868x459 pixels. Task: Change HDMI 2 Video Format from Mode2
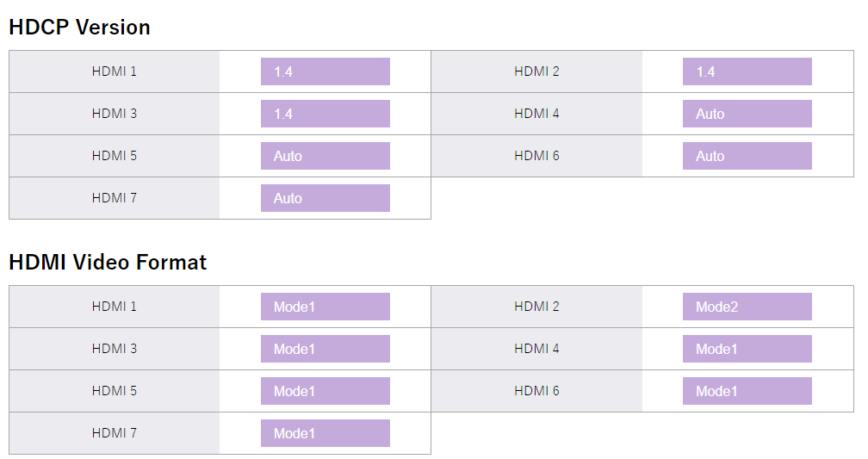click(747, 307)
